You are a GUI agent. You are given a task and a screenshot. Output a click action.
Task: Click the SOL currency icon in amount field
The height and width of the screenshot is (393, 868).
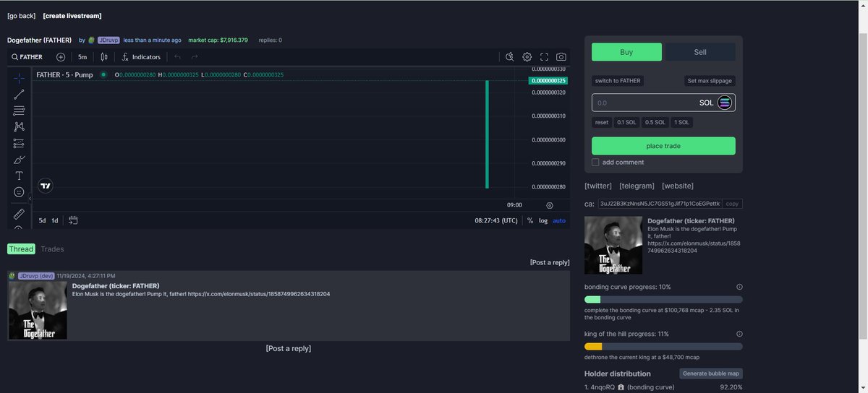coord(724,103)
